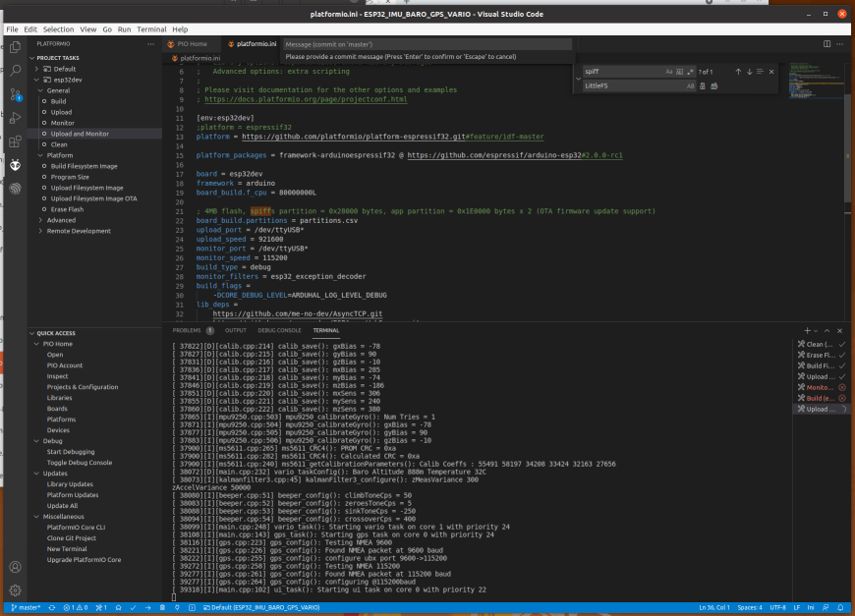Click the PlatformIO Home icon in the status bar
855x616 pixels.
click(118, 607)
